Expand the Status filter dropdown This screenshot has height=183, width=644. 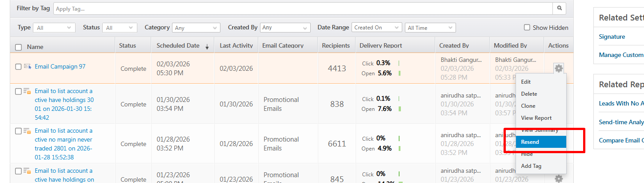click(x=120, y=28)
